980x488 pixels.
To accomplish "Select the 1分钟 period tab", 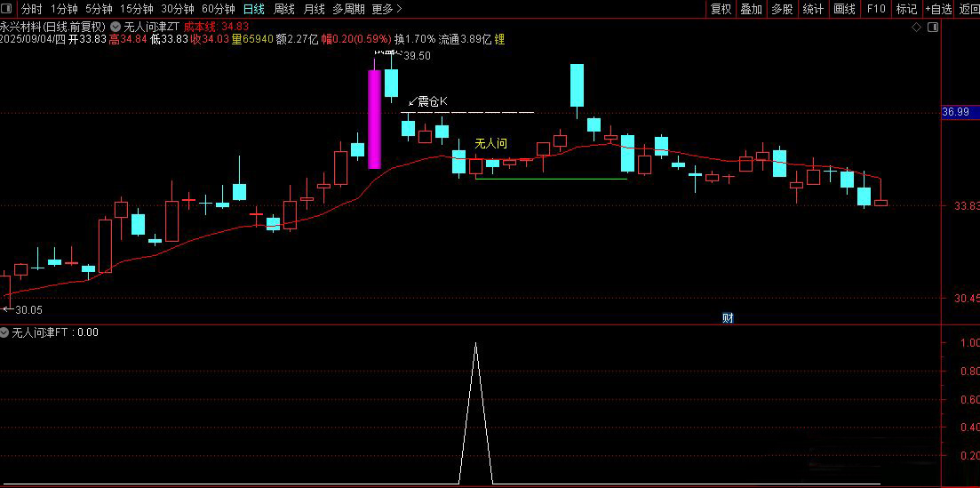I will point(64,9).
